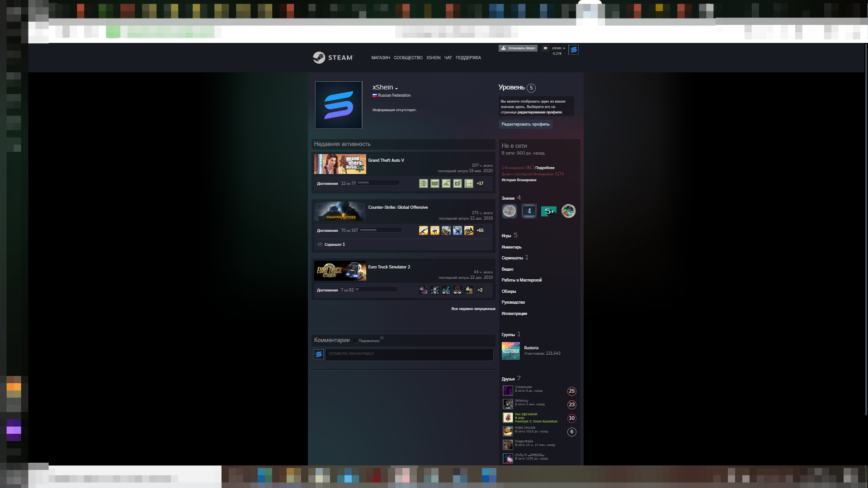868x488 pixels.
Task: Open the Значки badges section link
Action: [x=508, y=198]
